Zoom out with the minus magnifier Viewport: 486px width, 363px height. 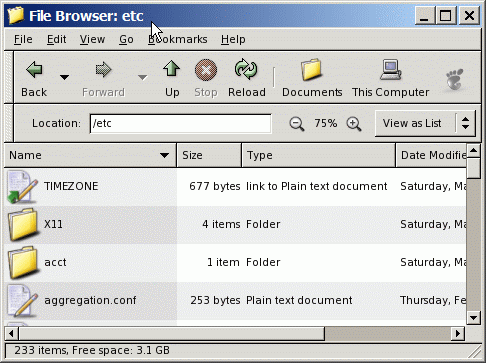pos(297,124)
